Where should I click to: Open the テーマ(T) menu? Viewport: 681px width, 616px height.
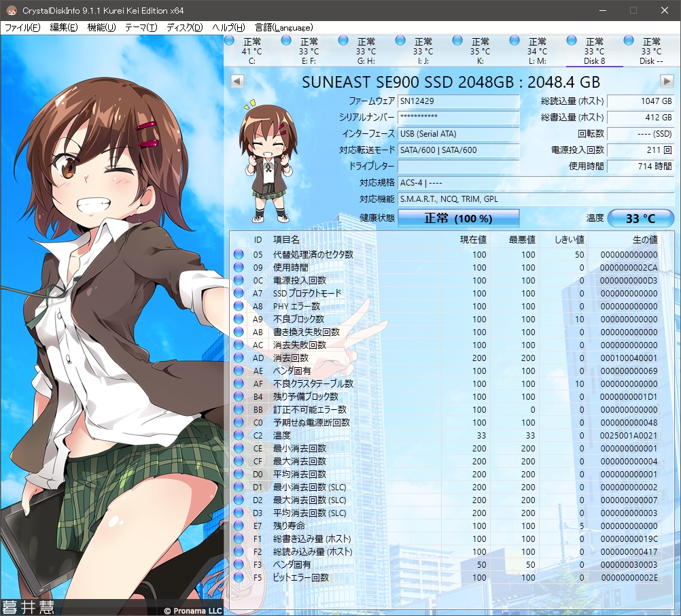(x=141, y=28)
